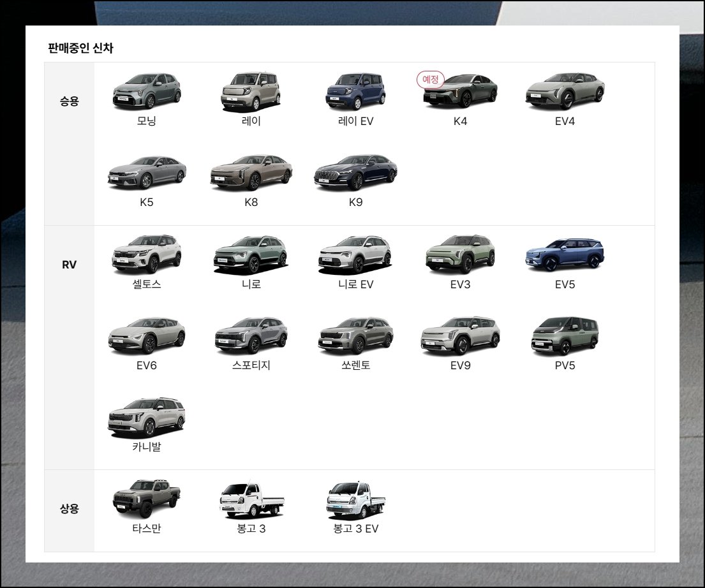Click the 예정 badge on K4

click(430, 80)
